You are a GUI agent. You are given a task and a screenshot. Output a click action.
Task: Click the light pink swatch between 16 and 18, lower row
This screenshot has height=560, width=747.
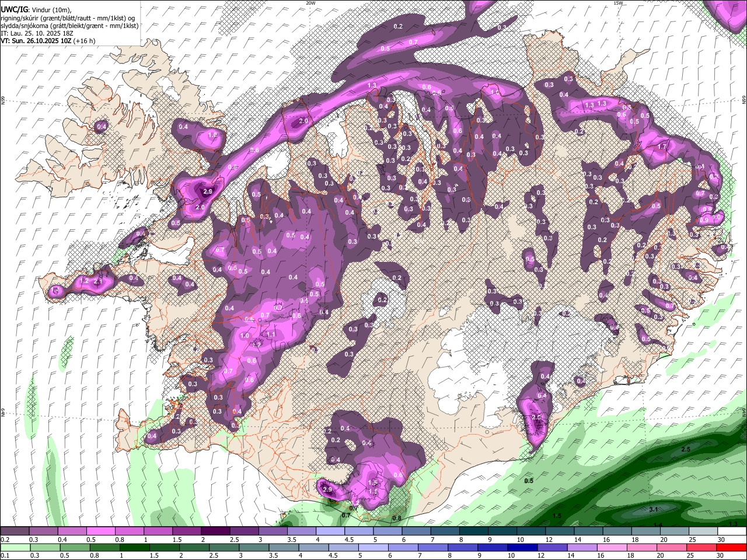pyautogui.click(x=611, y=548)
